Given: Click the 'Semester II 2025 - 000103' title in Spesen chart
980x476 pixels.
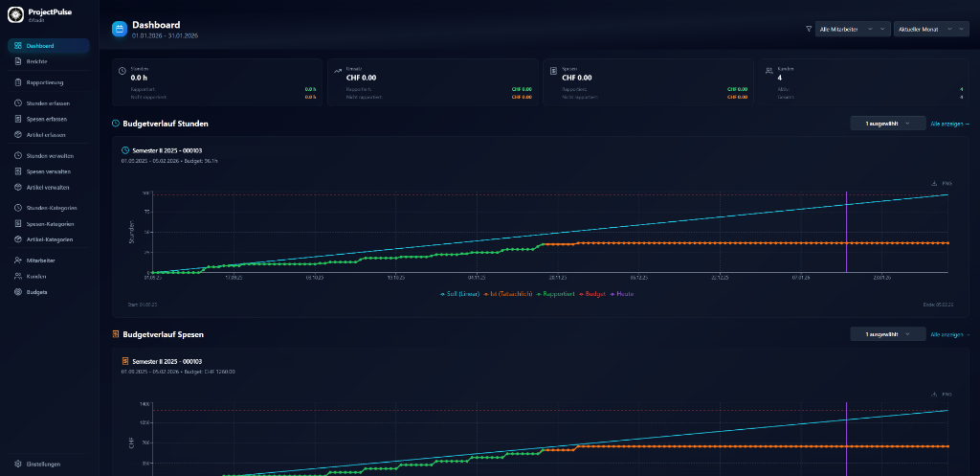Looking at the screenshot, I should (167, 361).
